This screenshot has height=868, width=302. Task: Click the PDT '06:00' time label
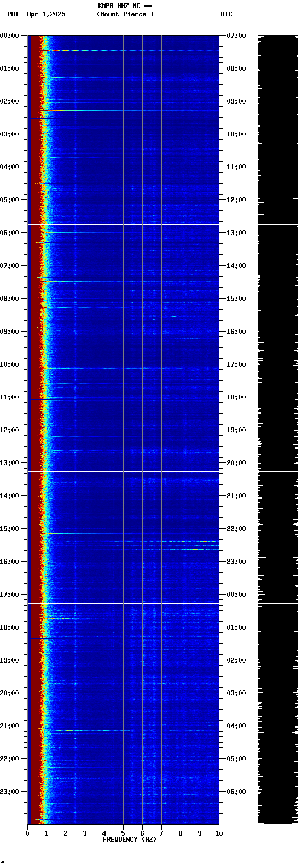click(x=9, y=233)
